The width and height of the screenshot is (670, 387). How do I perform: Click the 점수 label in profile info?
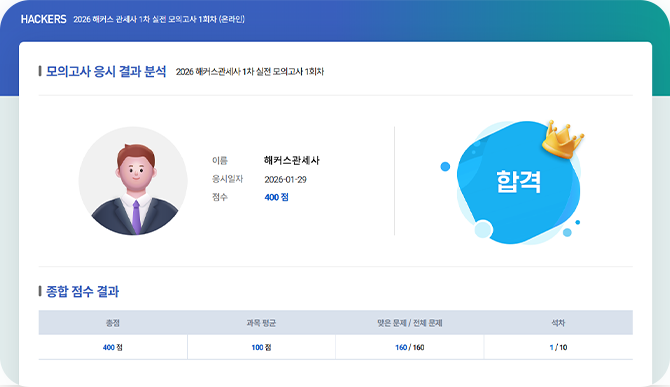pyautogui.click(x=220, y=197)
